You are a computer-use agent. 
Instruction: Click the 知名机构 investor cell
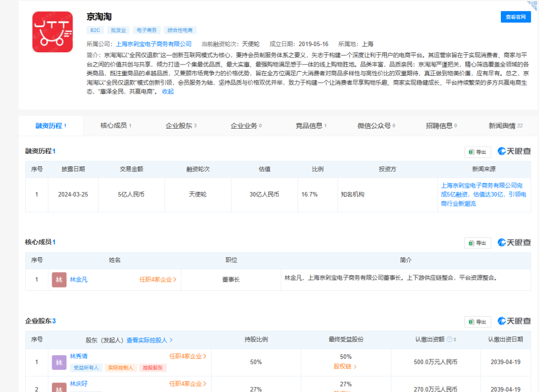[x=387, y=195]
